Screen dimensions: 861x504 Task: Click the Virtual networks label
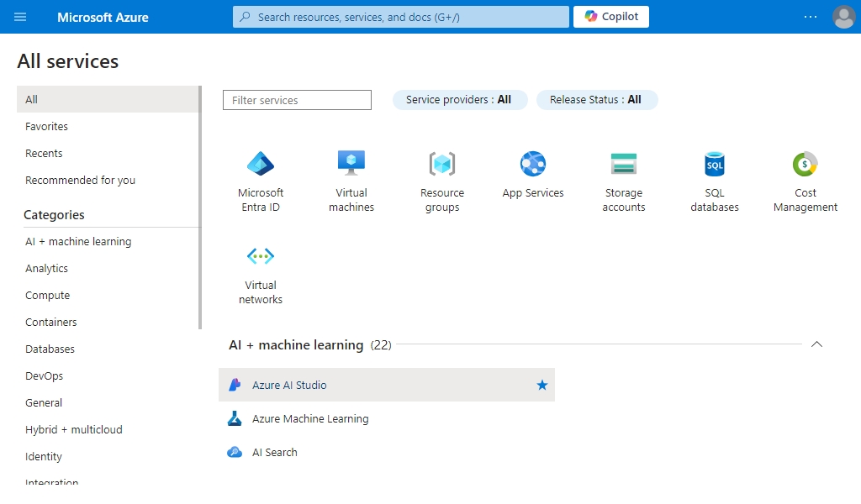261,292
